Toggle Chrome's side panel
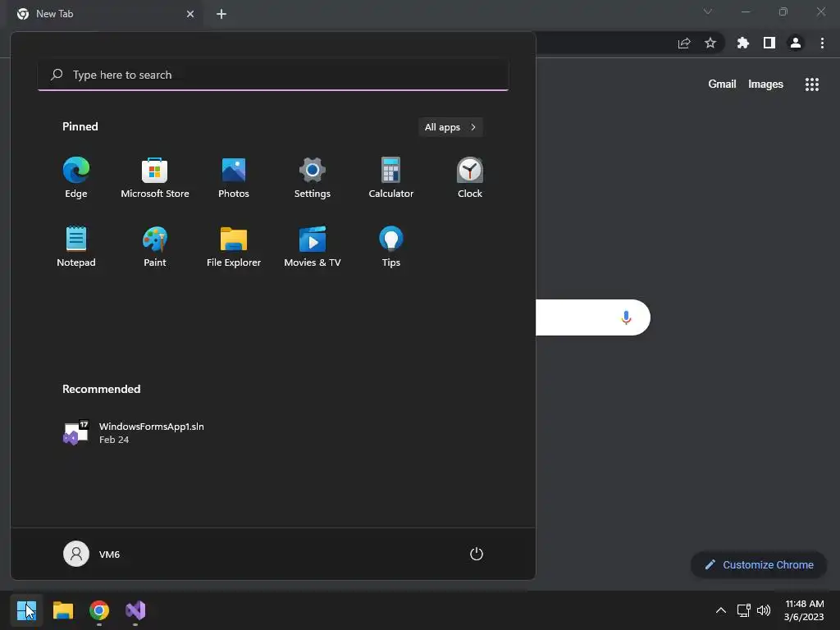This screenshot has height=630, width=840. tap(769, 43)
